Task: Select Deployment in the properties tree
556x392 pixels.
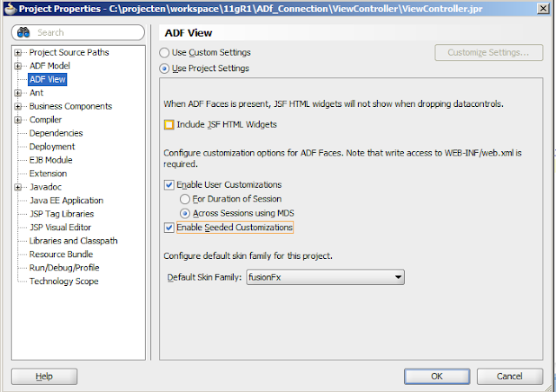Action: pos(52,147)
